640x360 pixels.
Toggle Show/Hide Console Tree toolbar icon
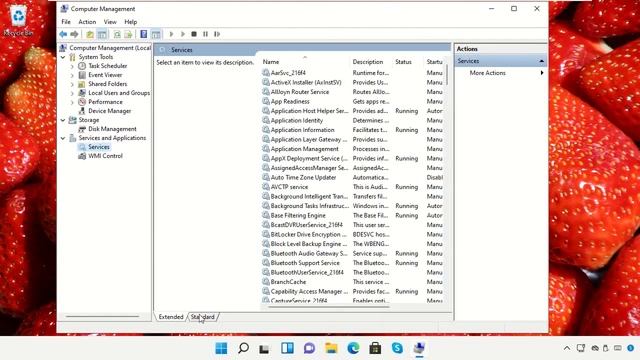tap(102, 34)
